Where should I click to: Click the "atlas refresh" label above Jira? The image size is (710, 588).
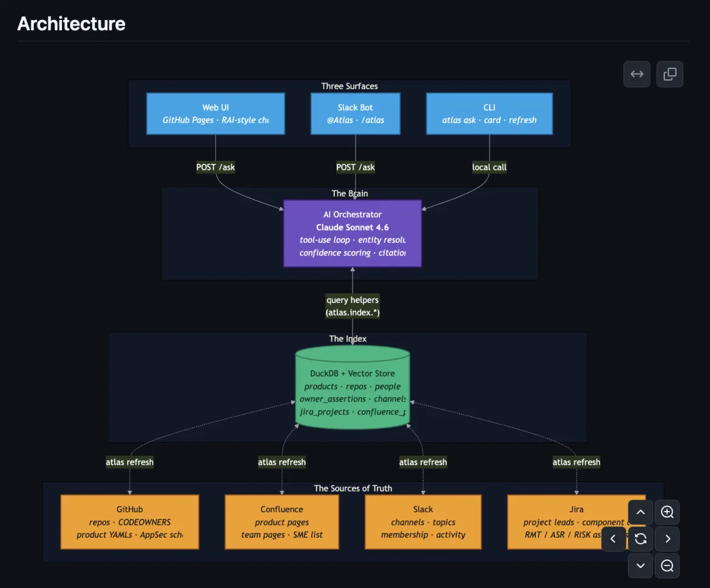pos(576,462)
